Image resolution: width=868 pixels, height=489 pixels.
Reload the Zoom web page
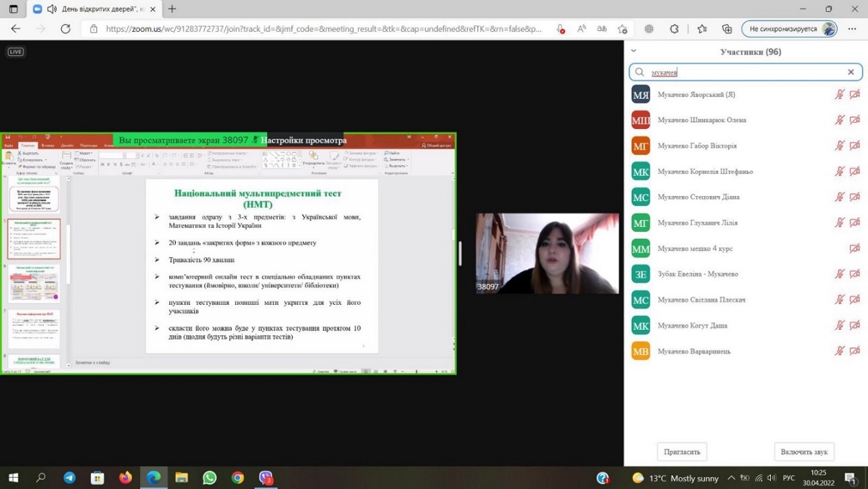coord(65,29)
